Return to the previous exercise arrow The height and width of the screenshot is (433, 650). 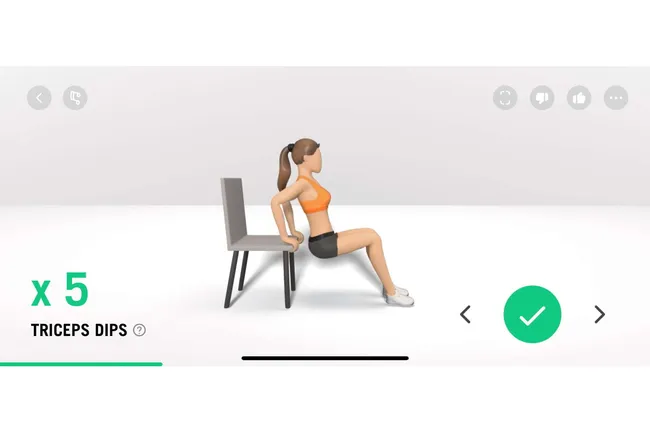click(x=466, y=314)
